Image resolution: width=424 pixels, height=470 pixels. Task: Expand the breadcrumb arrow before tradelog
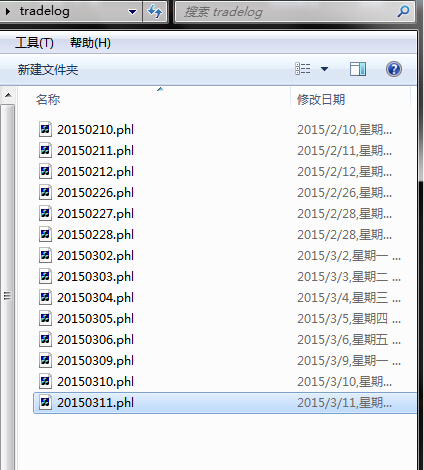point(8,12)
